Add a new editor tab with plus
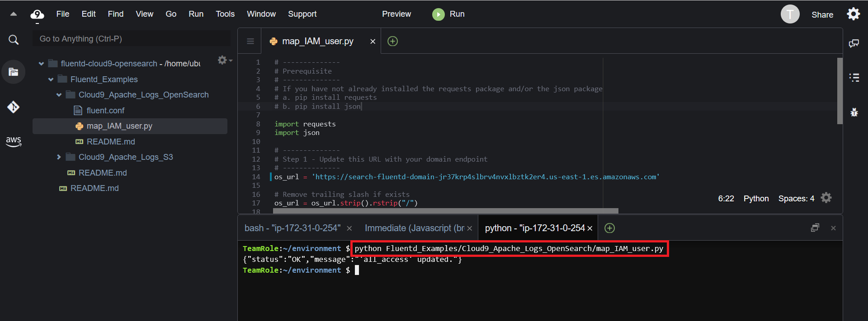Image resolution: width=868 pixels, height=321 pixels. click(x=393, y=41)
